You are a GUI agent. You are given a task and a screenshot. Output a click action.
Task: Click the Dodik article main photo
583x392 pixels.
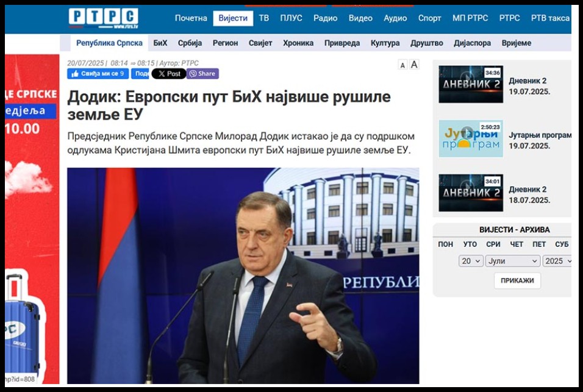click(243, 276)
